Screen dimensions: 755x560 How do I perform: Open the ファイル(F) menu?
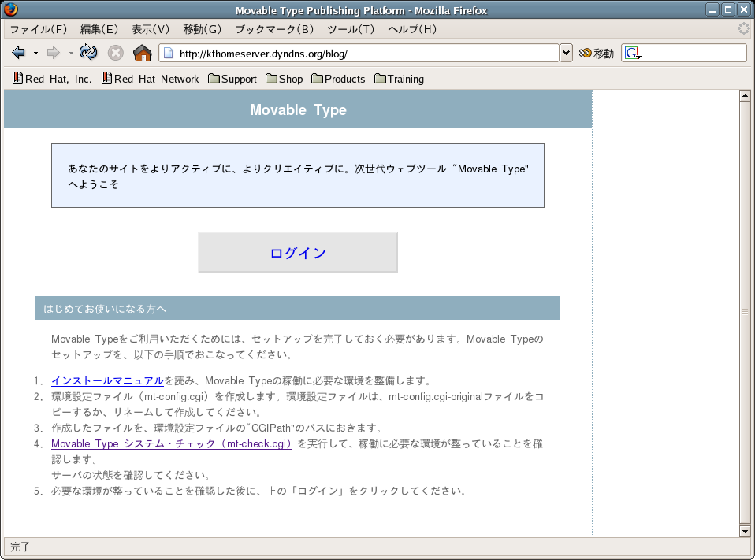tap(39, 29)
